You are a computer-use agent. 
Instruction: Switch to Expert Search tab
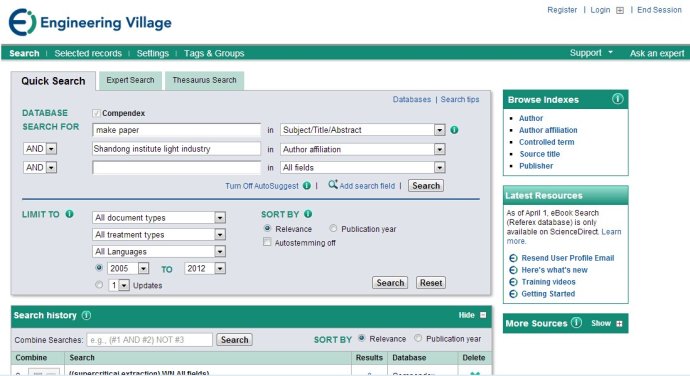pyautogui.click(x=130, y=80)
